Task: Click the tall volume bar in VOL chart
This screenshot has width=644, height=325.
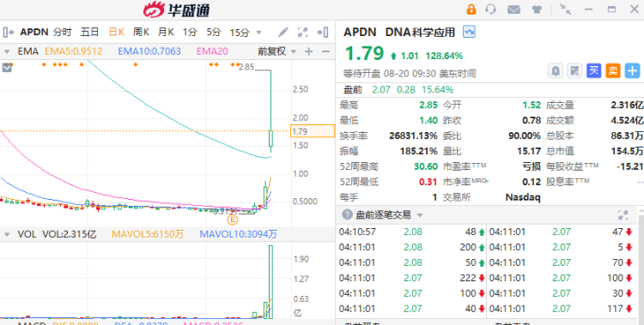Action: click(270, 281)
